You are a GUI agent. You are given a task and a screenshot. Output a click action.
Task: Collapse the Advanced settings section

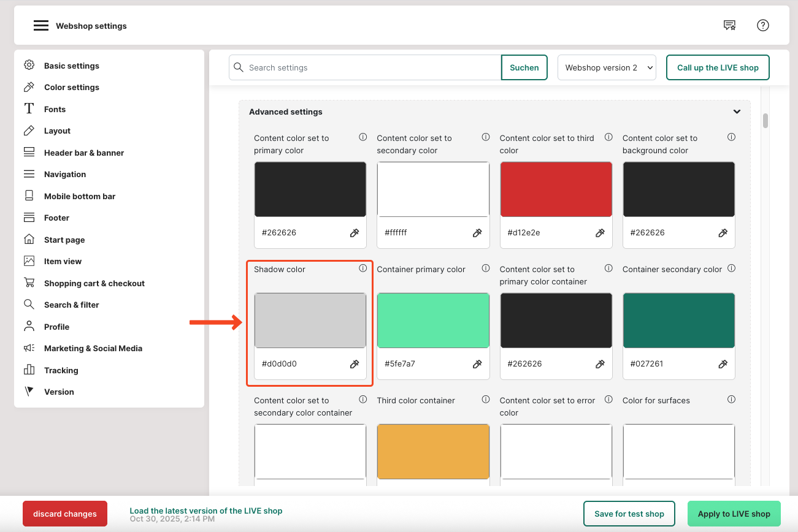pyautogui.click(x=737, y=112)
